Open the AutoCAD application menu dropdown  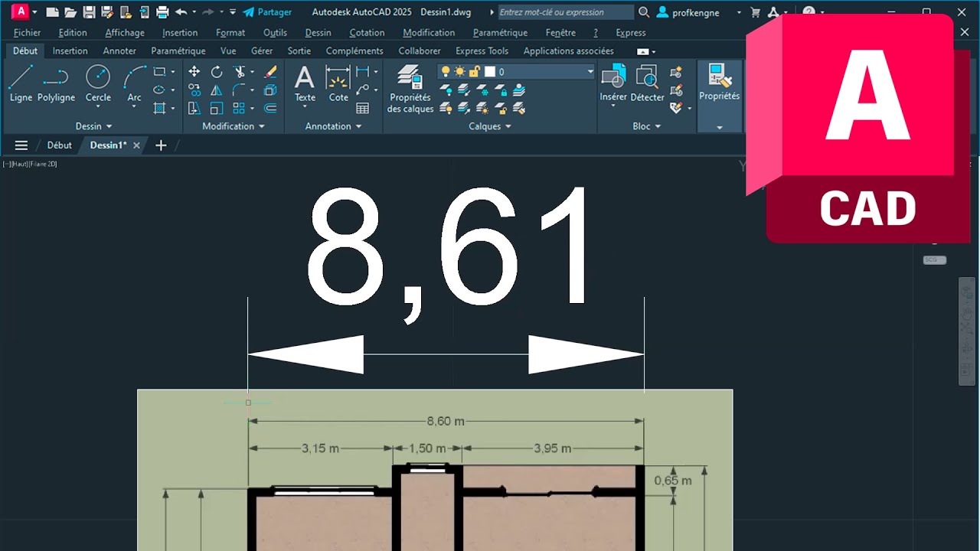(x=34, y=12)
